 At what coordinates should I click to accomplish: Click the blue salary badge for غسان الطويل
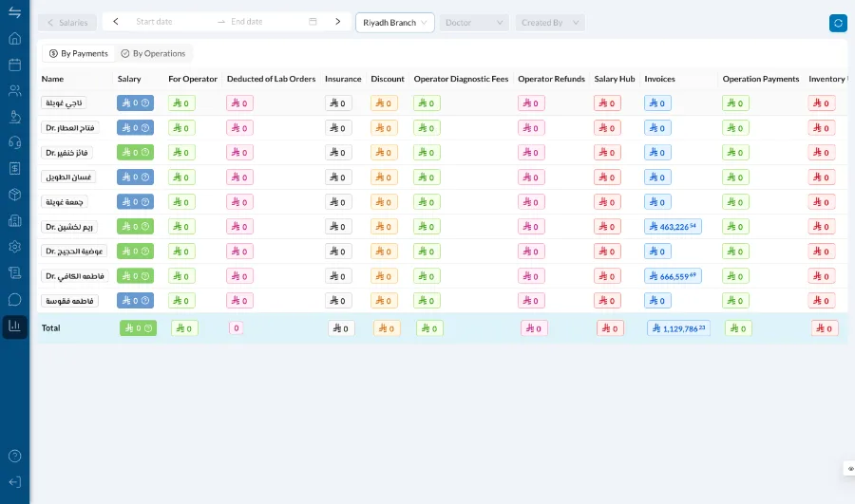(x=135, y=177)
